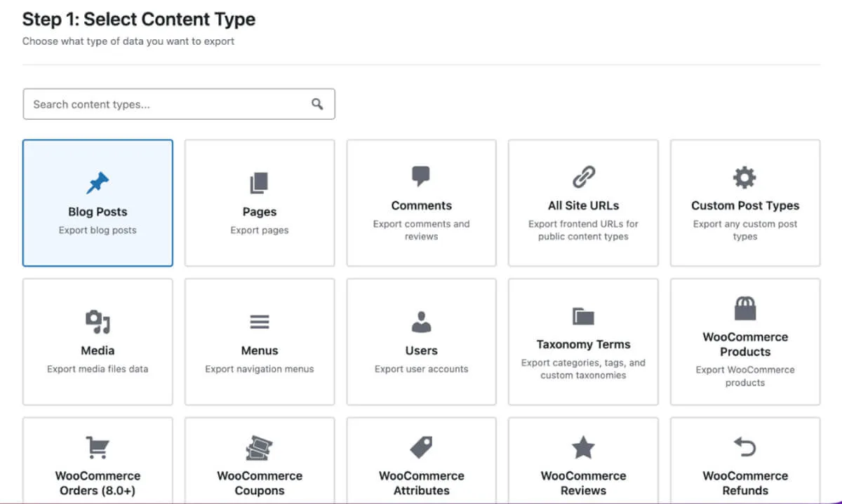This screenshot has height=504, width=842.
Task: Click the Custom Post Types gear icon
Action: [x=744, y=177]
